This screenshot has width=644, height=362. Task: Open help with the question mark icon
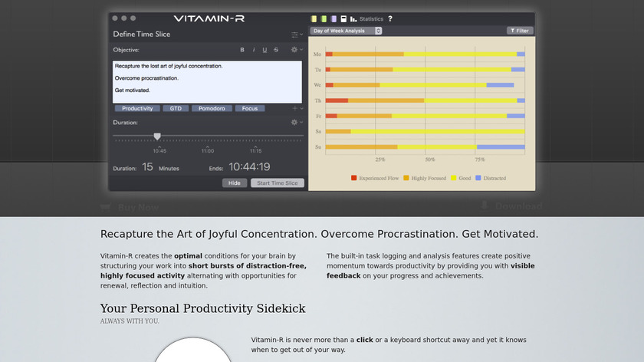(x=390, y=19)
